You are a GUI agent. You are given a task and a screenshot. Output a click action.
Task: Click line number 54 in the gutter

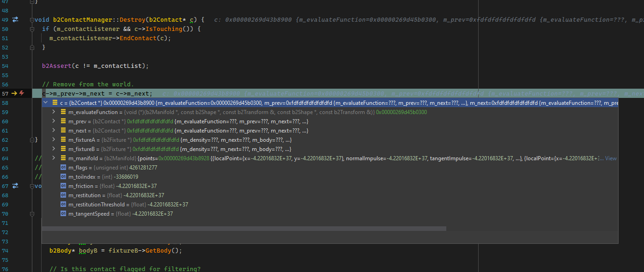[5, 66]
